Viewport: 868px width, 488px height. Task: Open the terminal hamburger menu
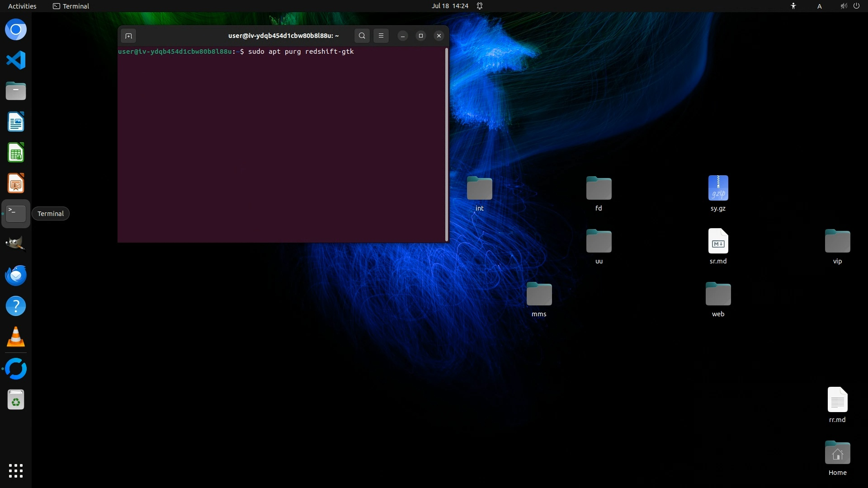click(x=381, y=36)
